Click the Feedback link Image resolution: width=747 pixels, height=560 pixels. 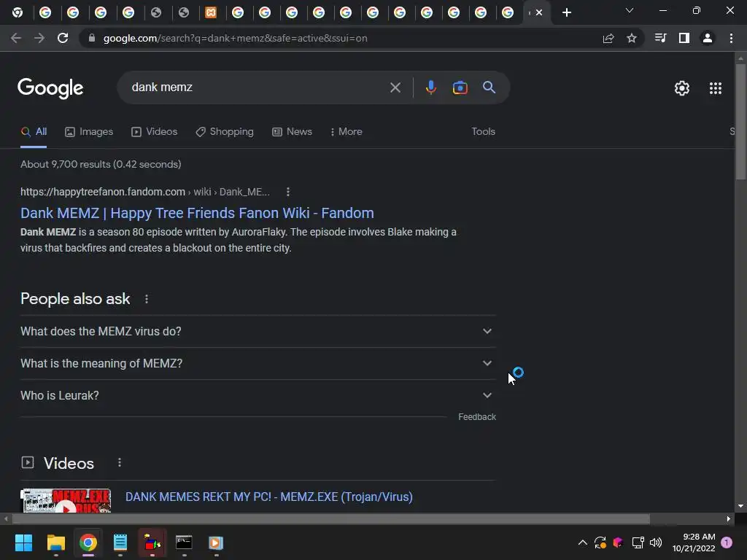pos(477,417)
